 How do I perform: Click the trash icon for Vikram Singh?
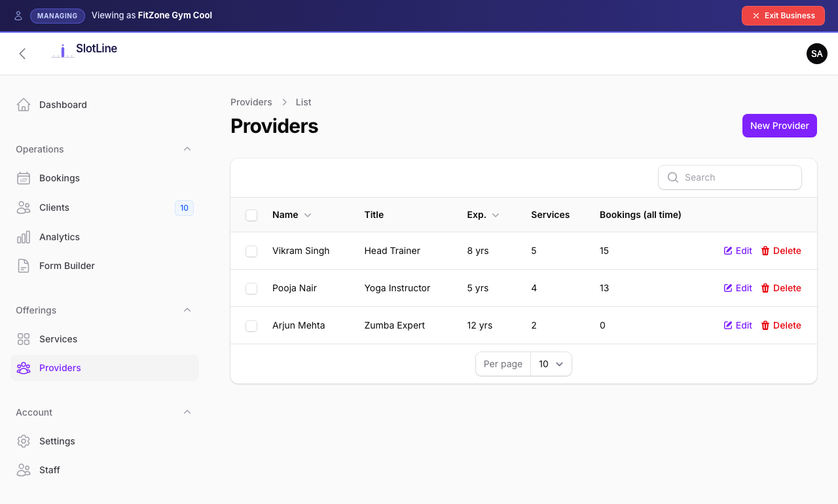(765, 251)
